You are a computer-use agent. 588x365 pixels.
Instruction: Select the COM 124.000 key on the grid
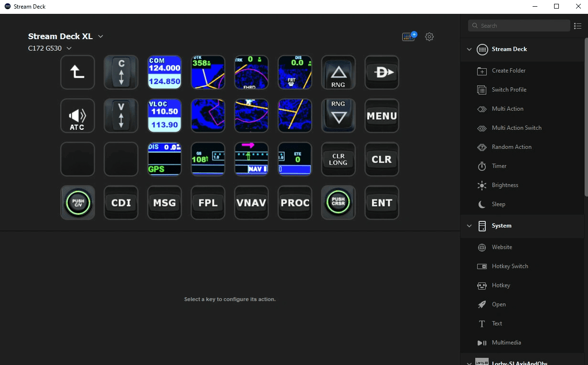(164, 72)
